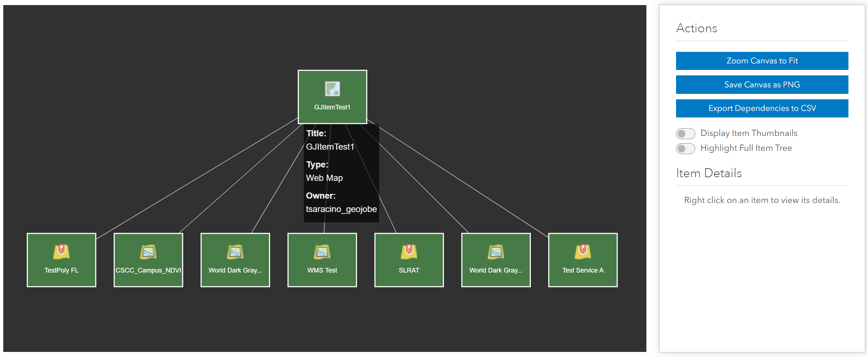Click the GJItemTest1 node name label
This screenshot has height=357, width=868.
tap(332, 107)
